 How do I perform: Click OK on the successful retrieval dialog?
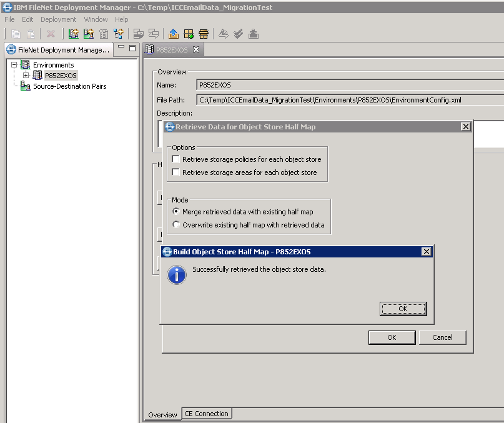click(403, 308)
